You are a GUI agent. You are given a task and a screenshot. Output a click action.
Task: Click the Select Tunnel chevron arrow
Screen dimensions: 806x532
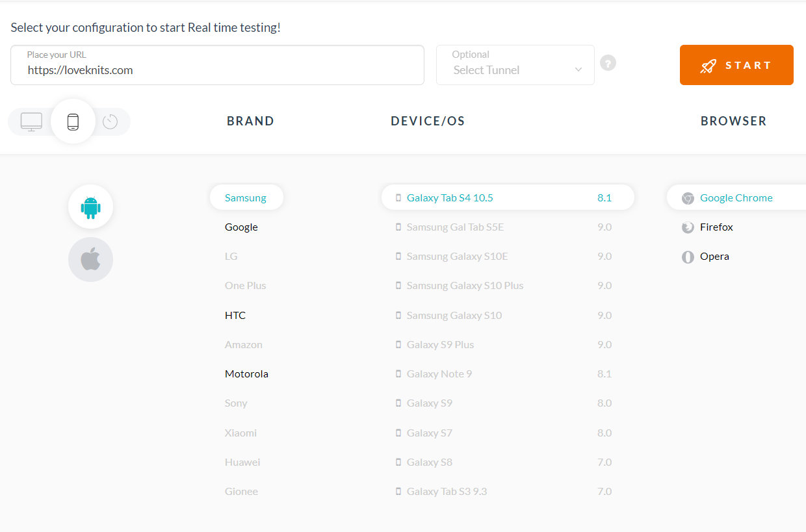pos(578,70)
